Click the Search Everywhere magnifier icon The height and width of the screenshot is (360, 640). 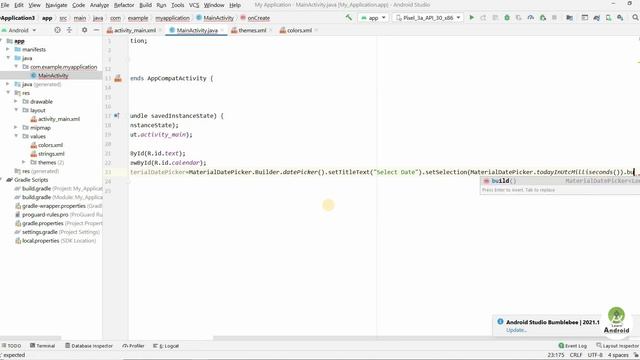click(636, 18)
